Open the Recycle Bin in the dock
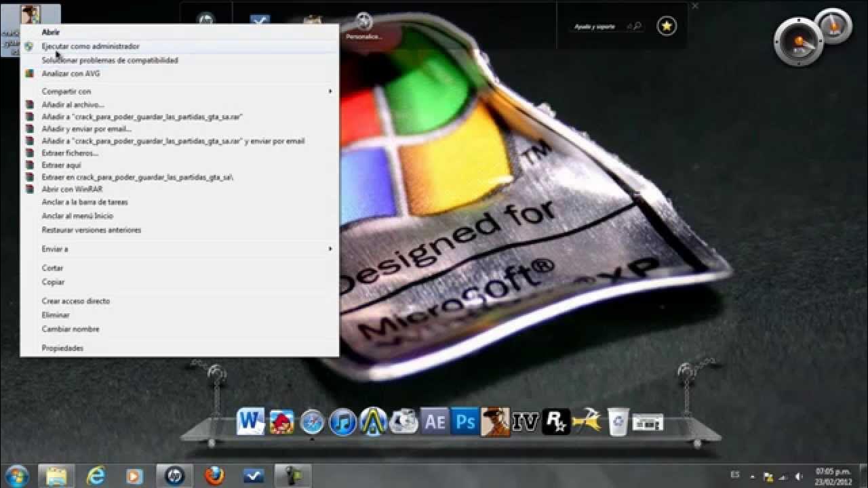868x488 pixels. pos(618,422)
